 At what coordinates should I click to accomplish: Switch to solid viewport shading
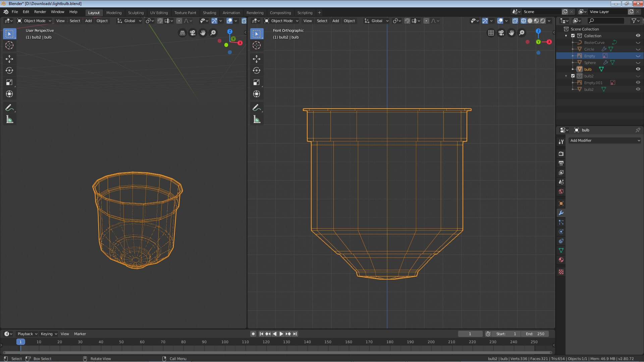click(x=530, y=21)
